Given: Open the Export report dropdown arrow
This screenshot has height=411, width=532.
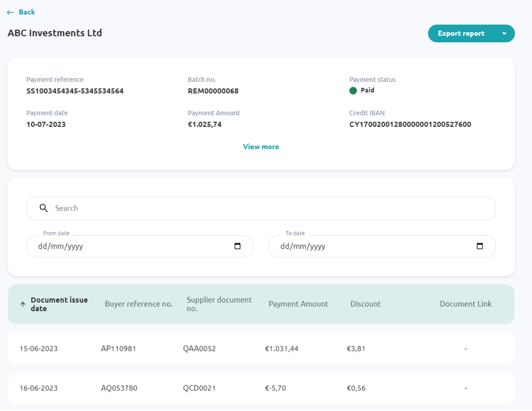Looking at the screenshot, I should click(504, 33).
